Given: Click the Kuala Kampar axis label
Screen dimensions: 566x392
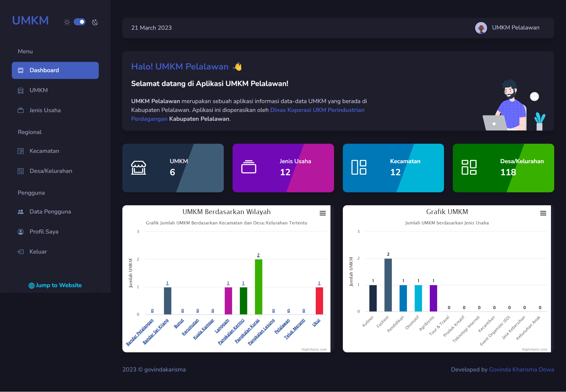Looking at the screenshot, I should pyautogui.click(x=203, y=329).
